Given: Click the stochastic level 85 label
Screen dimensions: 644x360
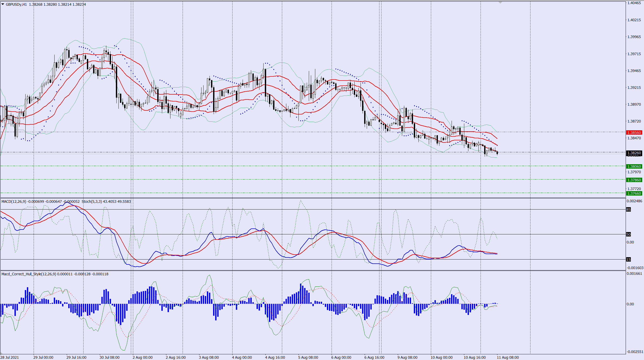Looking at the screenshot, I should click(x=628, y=210).
